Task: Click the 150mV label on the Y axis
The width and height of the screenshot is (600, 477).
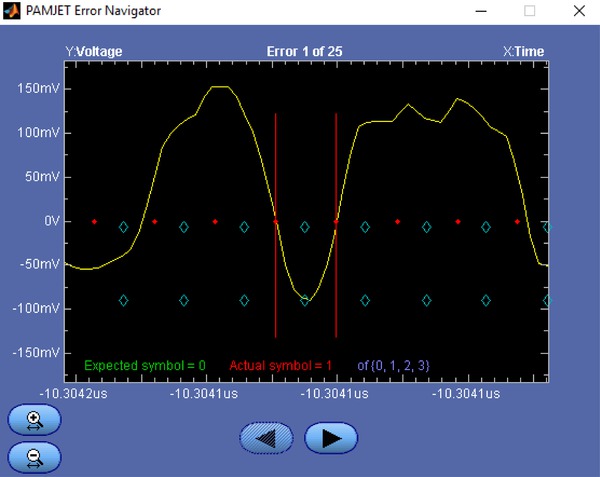Action: point(39,88)
